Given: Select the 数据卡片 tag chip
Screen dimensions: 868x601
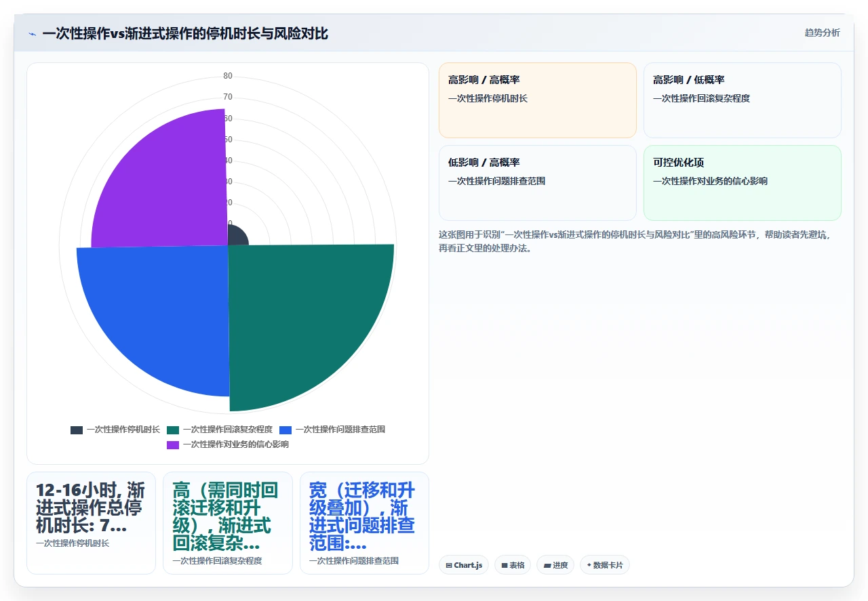Looking at the screenshot, I should (x=605, y=565).
